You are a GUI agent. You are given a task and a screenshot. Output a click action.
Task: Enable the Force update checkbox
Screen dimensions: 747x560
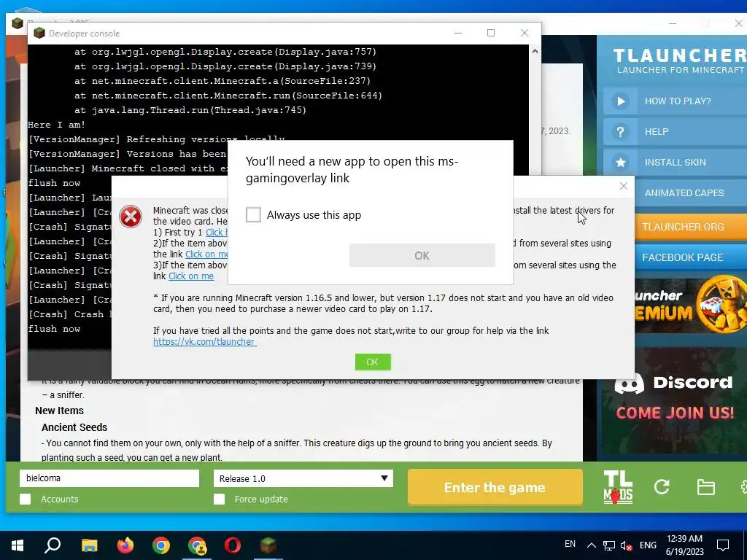coord(219,499)
